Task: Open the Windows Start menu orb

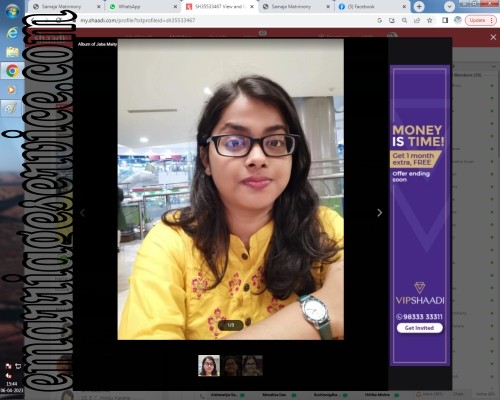Action: pyautogui.click(x=12, y=12)
